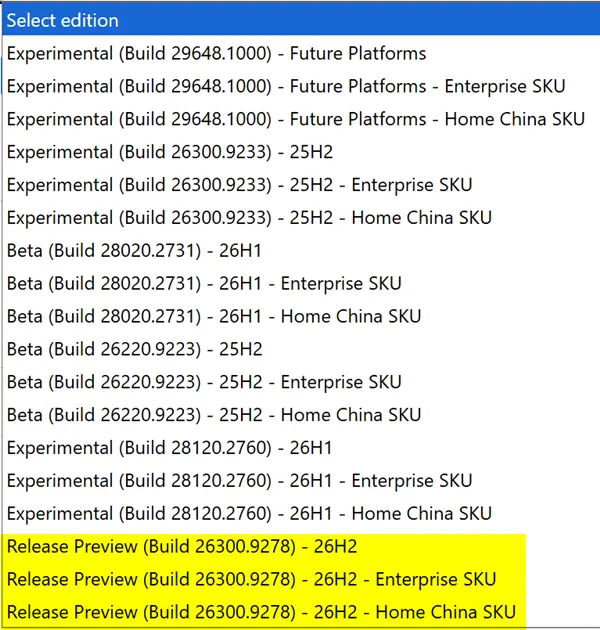Select the highlighted 'Select edition' header option
The image size is (600, 630).
coord(301,20)
